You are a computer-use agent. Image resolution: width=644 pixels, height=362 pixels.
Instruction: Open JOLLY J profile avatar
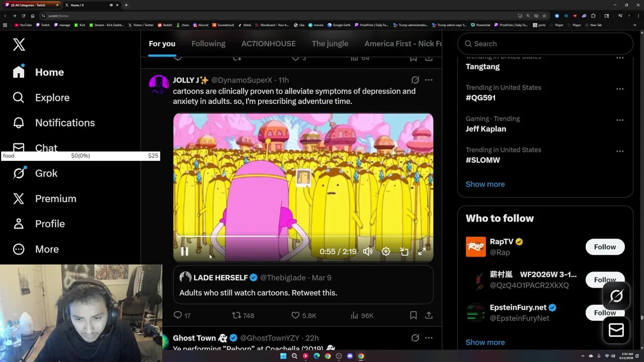coord(159,85)
